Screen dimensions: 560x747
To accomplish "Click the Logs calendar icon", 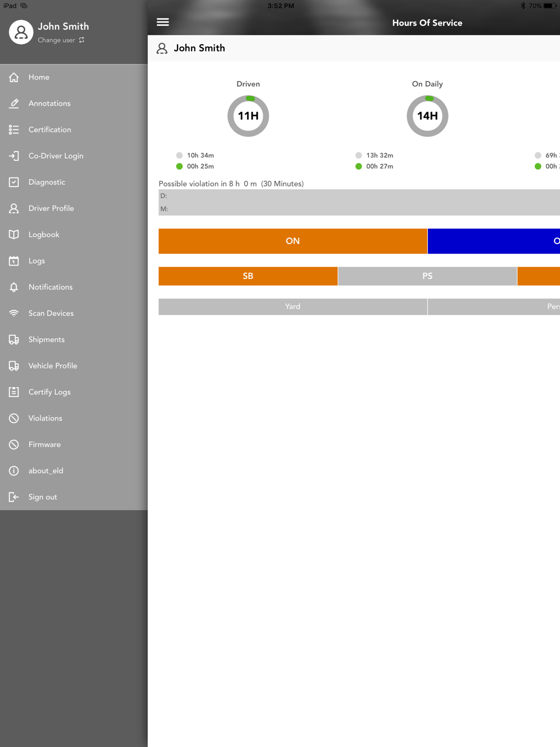I will (x=14, y=261).
